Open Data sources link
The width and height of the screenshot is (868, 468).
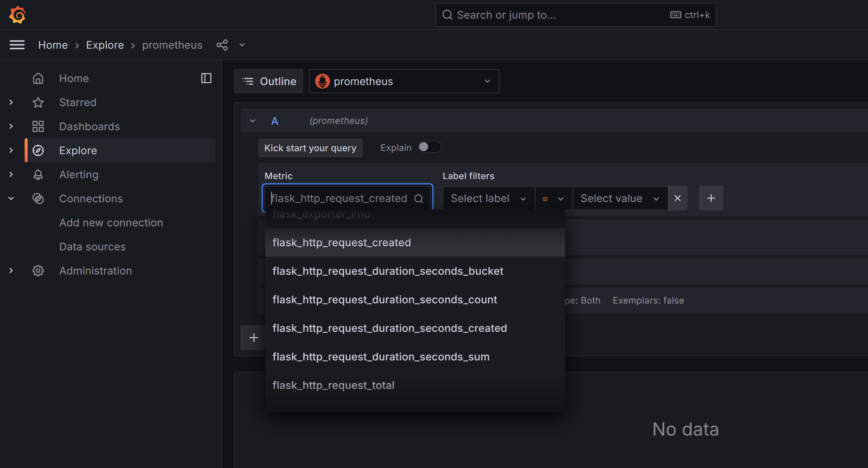pyautogui.click(x=92, y=247)
